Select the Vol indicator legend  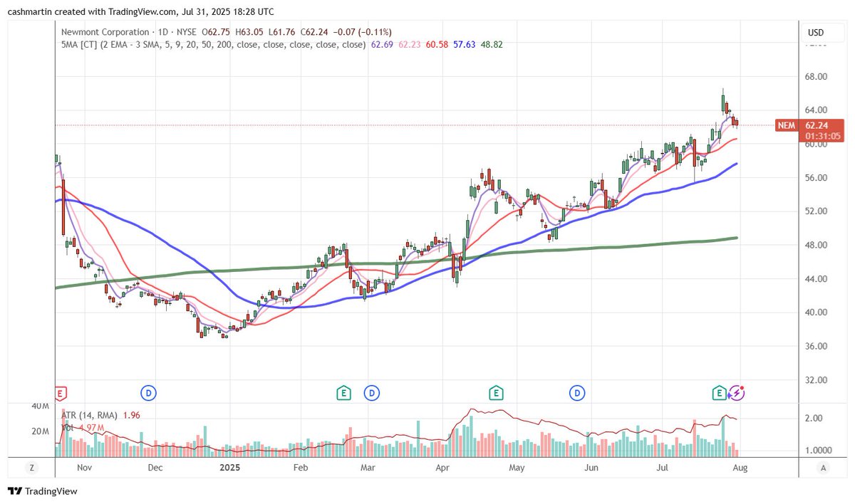(68, 428)
